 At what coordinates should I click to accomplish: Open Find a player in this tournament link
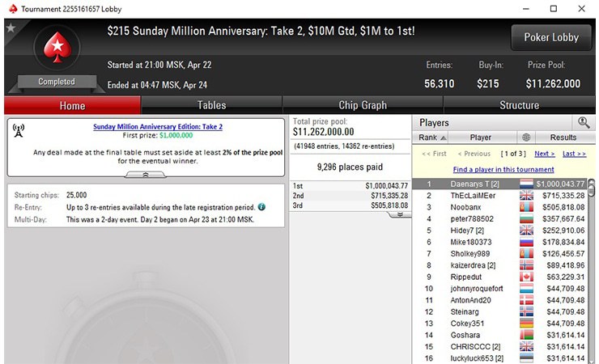503,169
